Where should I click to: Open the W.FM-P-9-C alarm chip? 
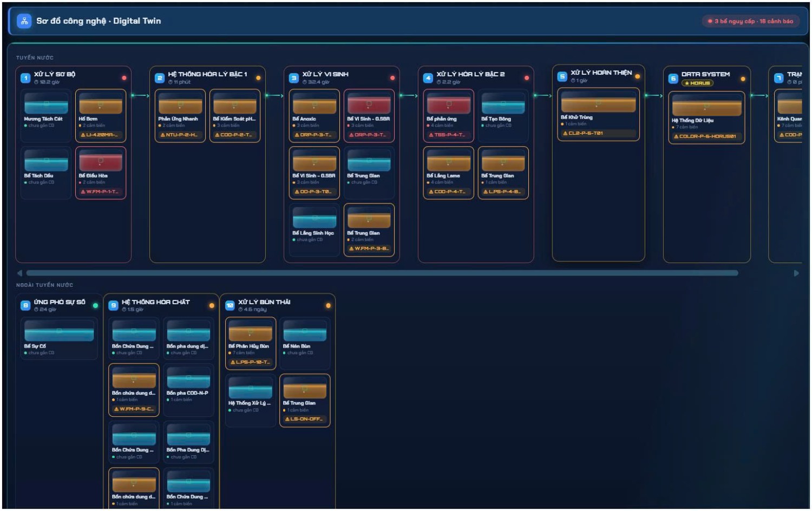[134, 409]
